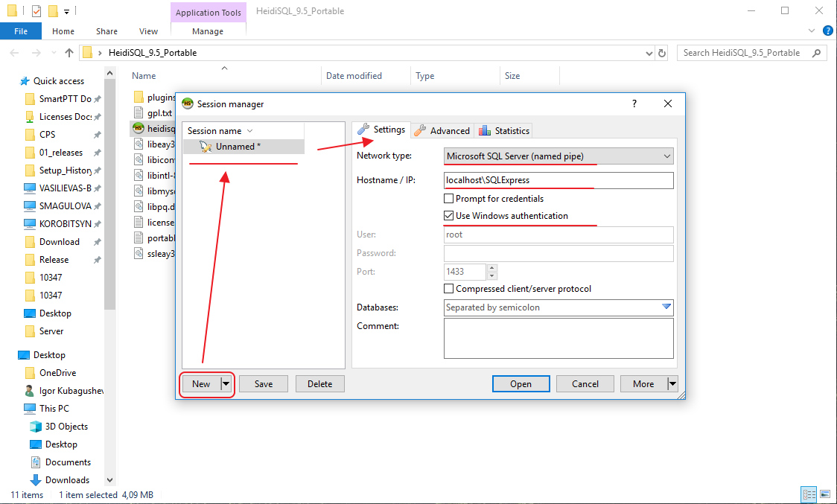
Task: Open the Databases dropdown list
Action: [666, 307]
